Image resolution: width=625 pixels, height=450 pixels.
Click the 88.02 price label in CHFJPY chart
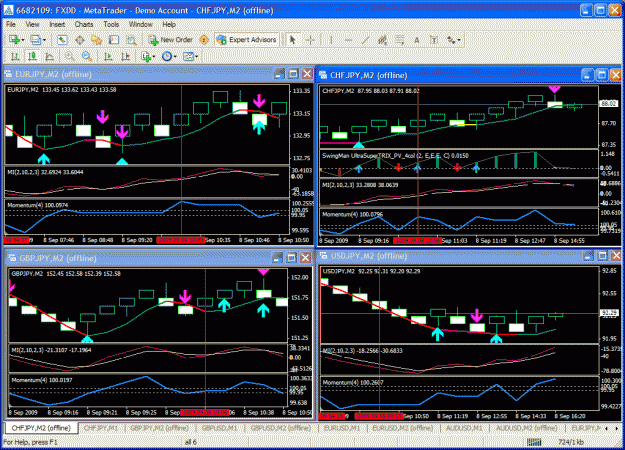tap(609, 103)
